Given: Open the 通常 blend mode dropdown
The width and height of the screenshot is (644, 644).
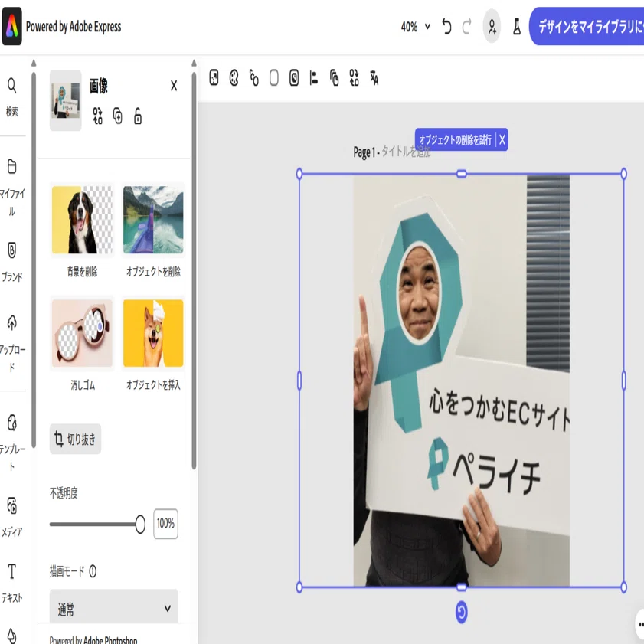Looking at the screenshot, I should point(114,608).
